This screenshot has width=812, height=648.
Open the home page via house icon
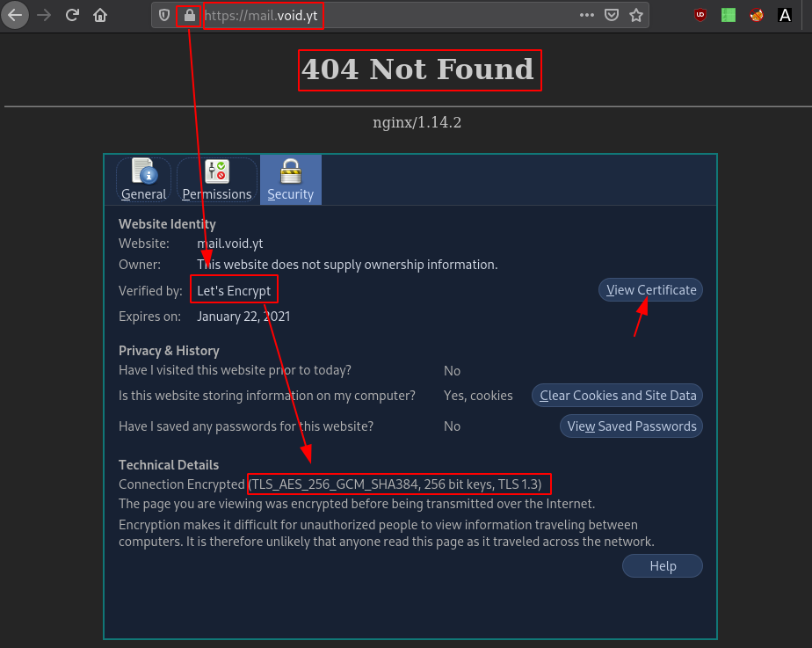pos(100,15)
